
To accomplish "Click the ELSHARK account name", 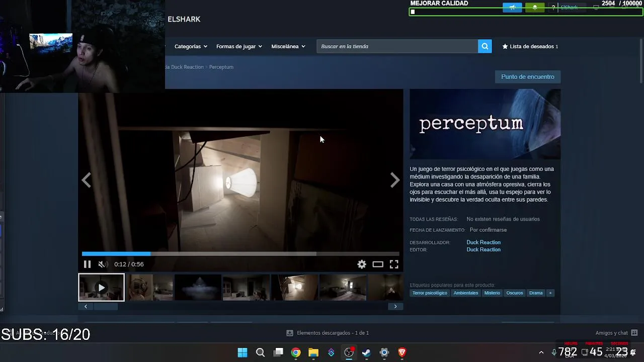I will coord(184,19).
